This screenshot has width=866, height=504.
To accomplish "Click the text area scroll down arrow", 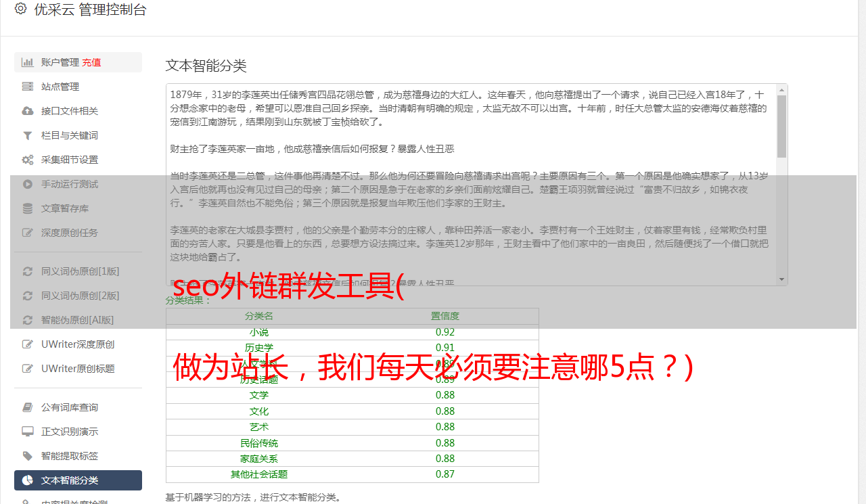I will click(781, 279).
